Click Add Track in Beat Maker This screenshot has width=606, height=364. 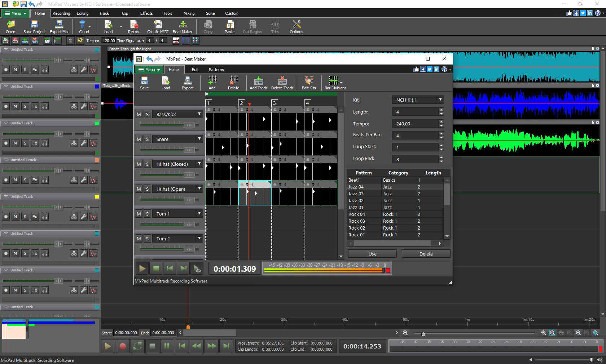coord(258,83)
